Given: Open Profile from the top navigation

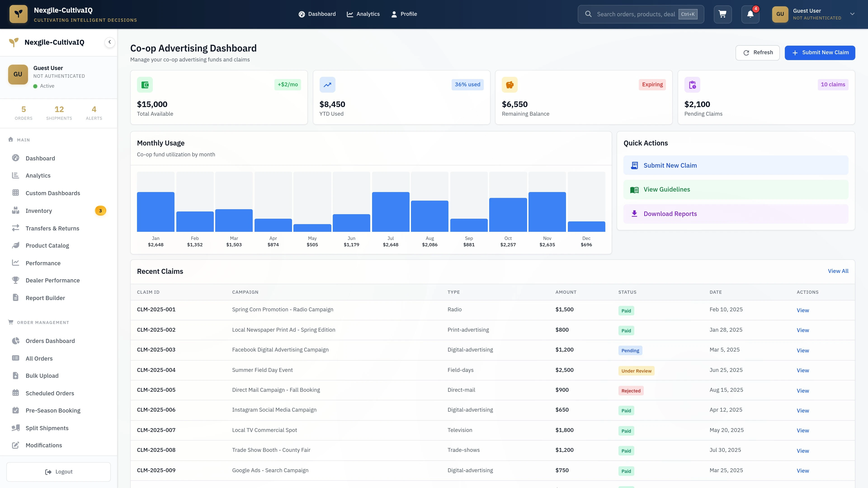Looking at the screenshot, I should [404, 14].
